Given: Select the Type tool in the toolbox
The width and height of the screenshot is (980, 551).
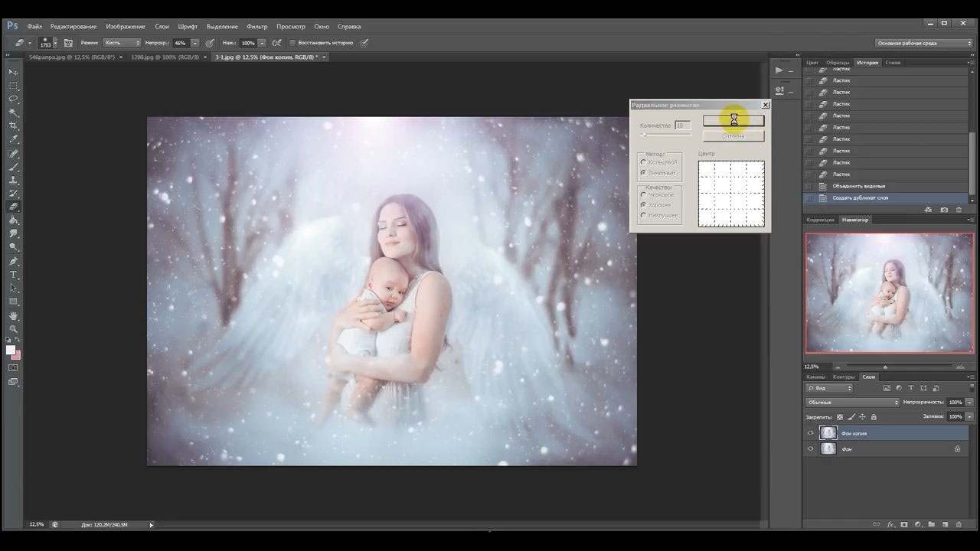Looking at the screenshot, I should (13, 275).
